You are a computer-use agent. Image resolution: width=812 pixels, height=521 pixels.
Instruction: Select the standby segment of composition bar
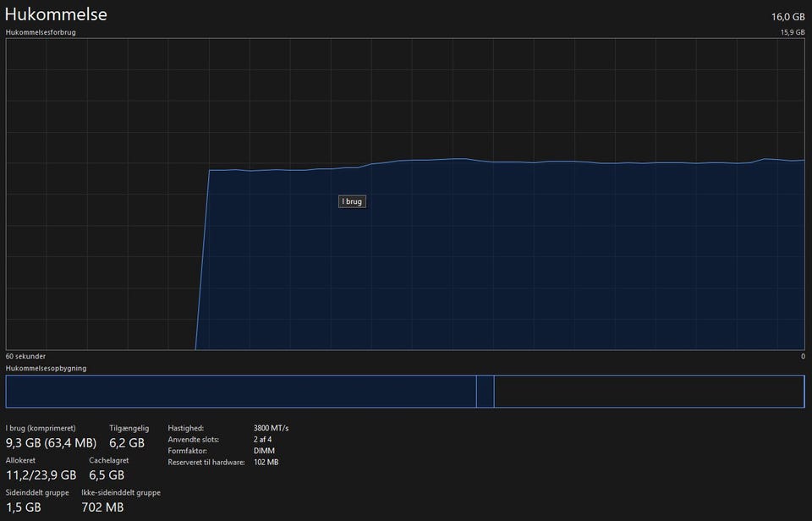coord(647,392)
